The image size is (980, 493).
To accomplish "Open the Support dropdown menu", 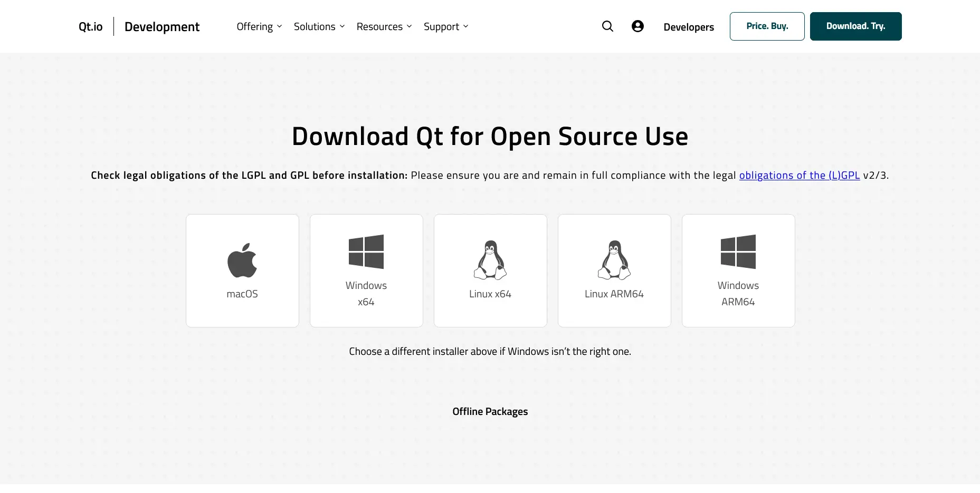I will click(446, 26).
